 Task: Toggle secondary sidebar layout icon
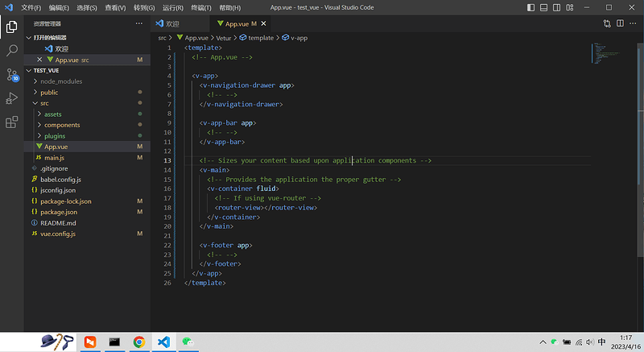coord(556,7)
